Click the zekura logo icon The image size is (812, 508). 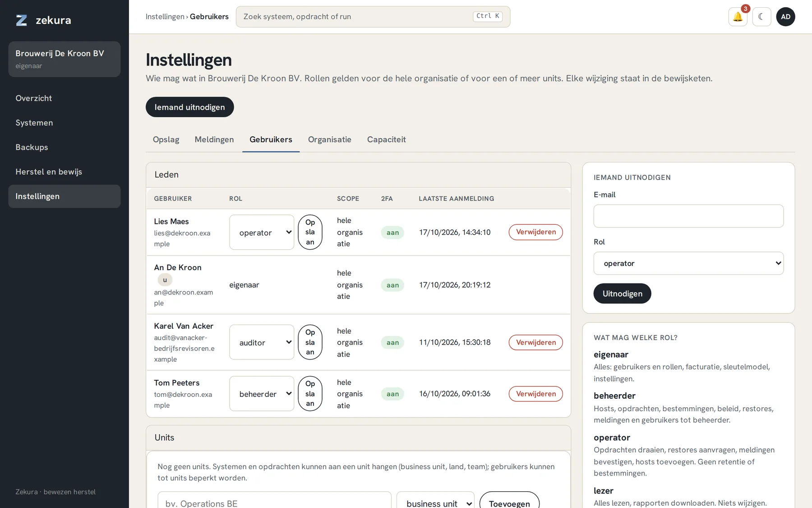point(22,20)
